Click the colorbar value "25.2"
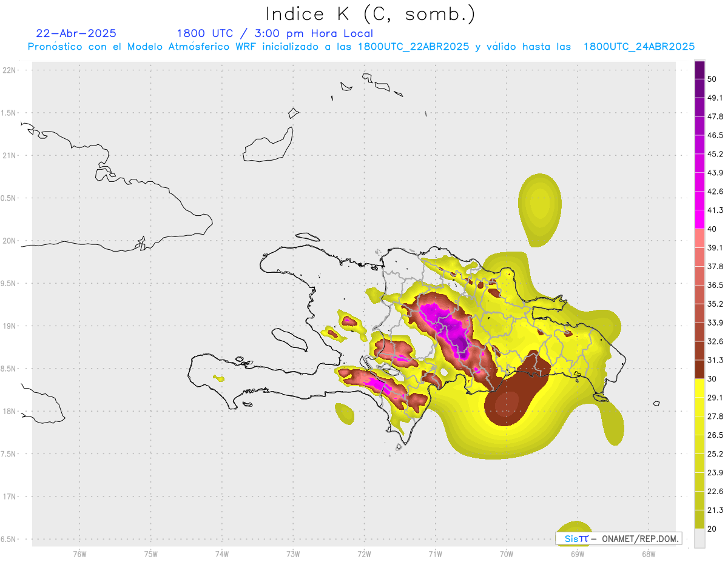The height and width of the screenshot is (562, 728). click(x=715, y=453)
